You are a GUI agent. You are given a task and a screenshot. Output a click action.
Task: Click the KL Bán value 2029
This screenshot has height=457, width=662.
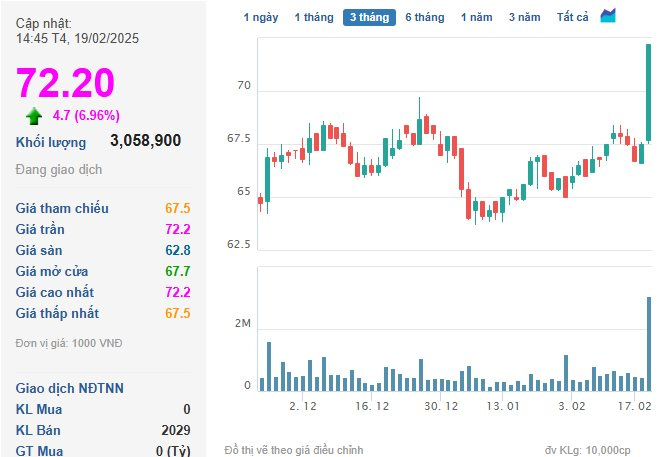point(176,430)
